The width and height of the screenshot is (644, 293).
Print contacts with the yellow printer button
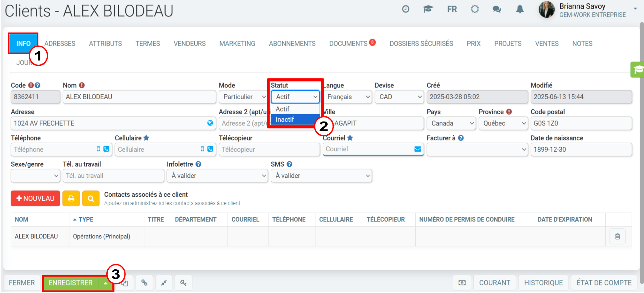pyautogui.click(x=71, y=198)
